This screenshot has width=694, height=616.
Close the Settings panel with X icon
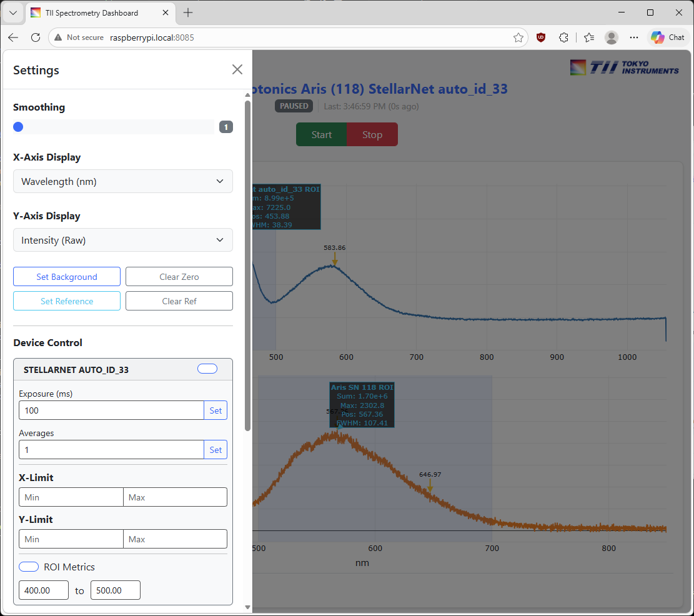pos(237,69)
